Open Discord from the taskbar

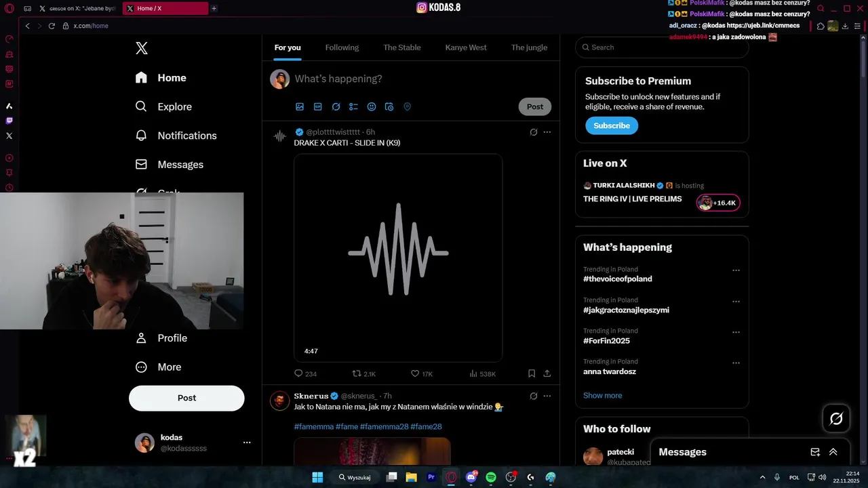click(x=471, y=477)
